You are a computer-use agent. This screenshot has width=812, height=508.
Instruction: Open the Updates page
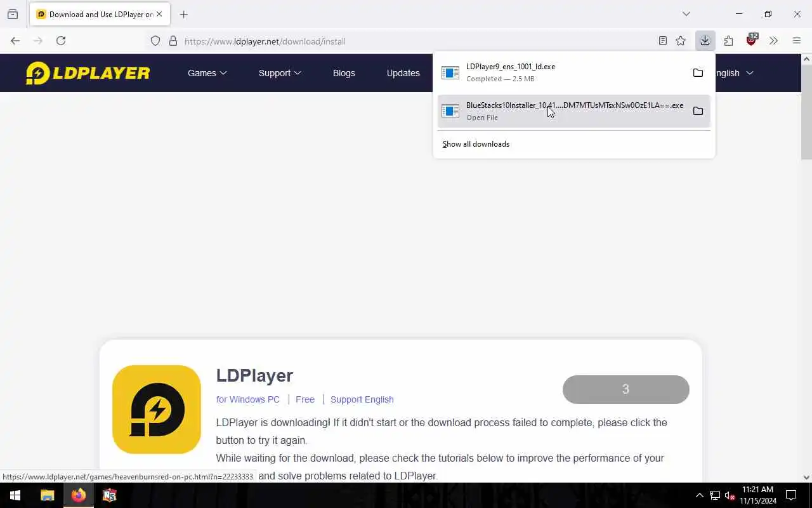403,73
